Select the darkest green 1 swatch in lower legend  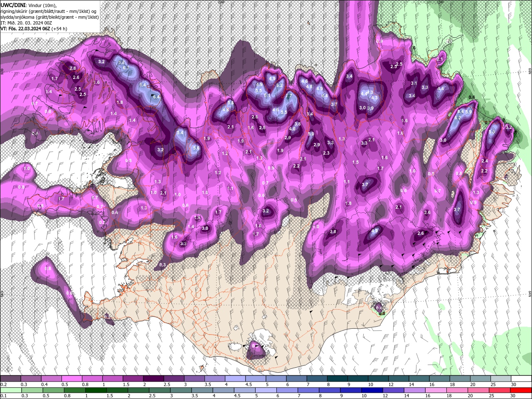pos(96,390)
